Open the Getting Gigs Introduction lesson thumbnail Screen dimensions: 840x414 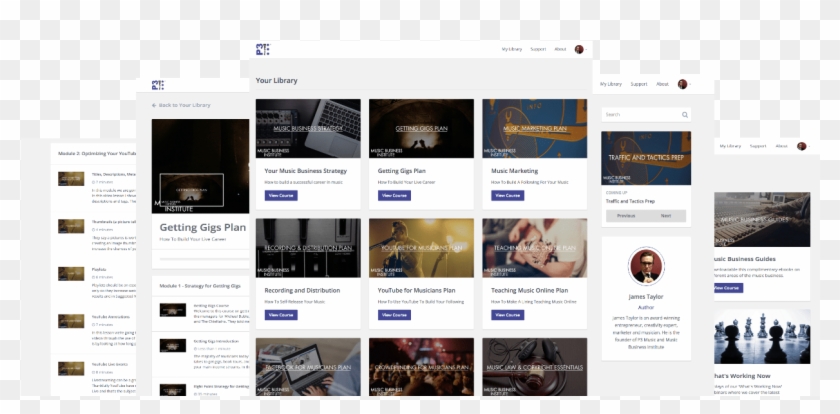click(173, 345)
